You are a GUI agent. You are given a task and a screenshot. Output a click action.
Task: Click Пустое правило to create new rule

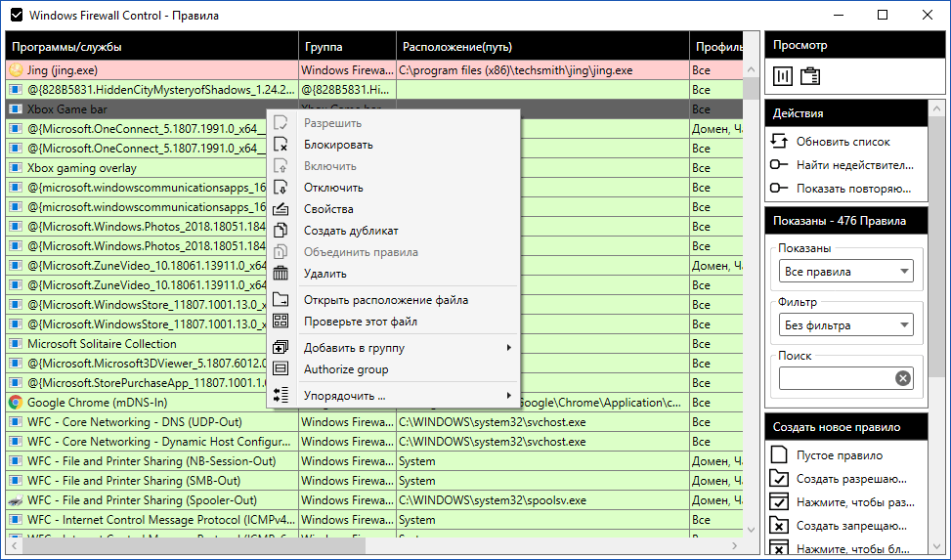(840, 455)
